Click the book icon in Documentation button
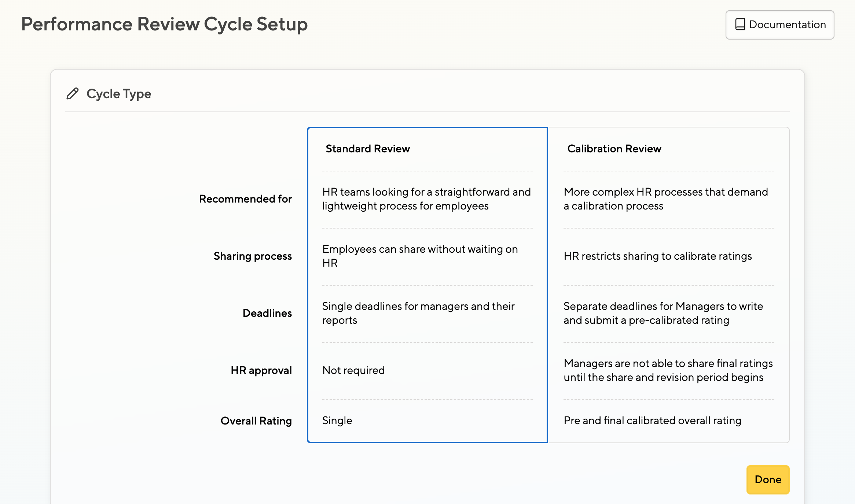The width and height of the screenshot is (855, 504). pyautogui.click(x=740, y=25)
